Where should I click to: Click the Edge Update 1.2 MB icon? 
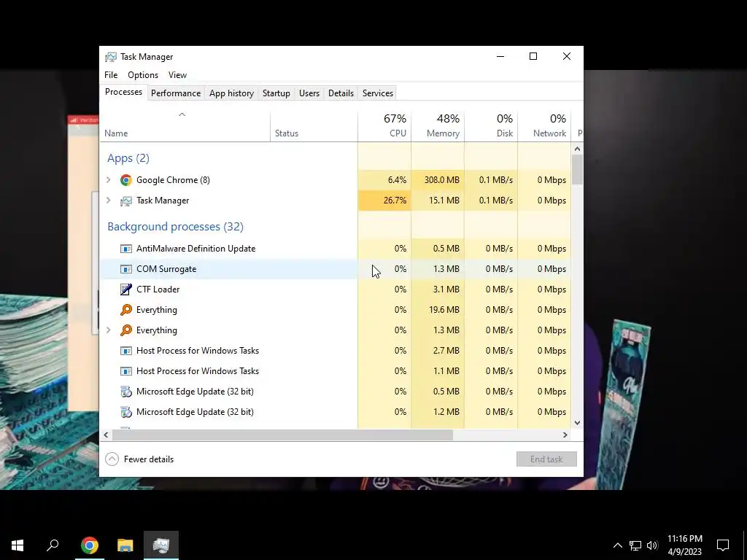125,413
